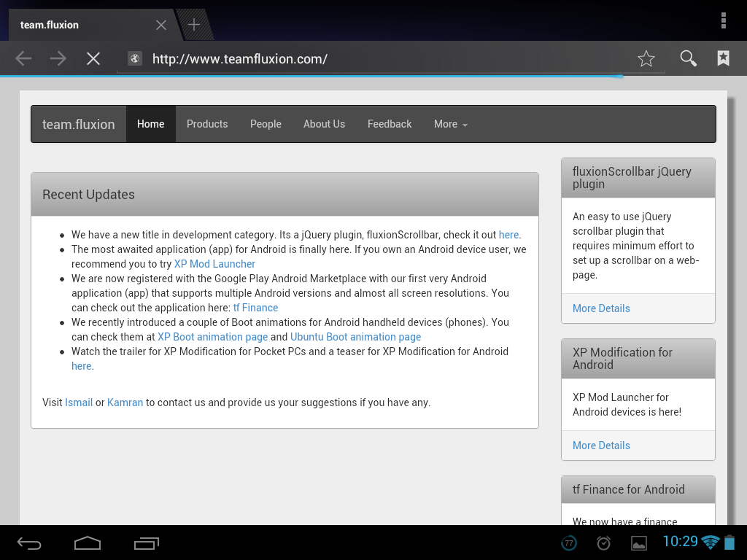
Task: Expand the More dropdown menu
Action: (451, 124)
